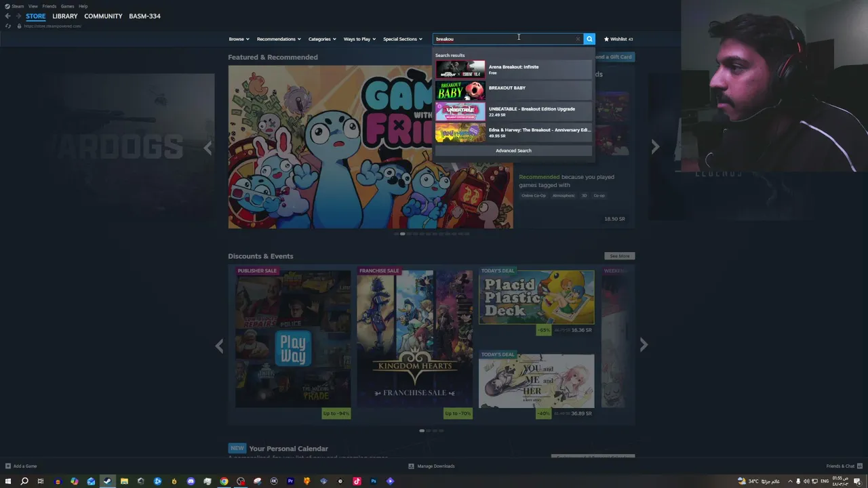
Task: Click the Advanced Search button
Action: [x=513, y=150]
